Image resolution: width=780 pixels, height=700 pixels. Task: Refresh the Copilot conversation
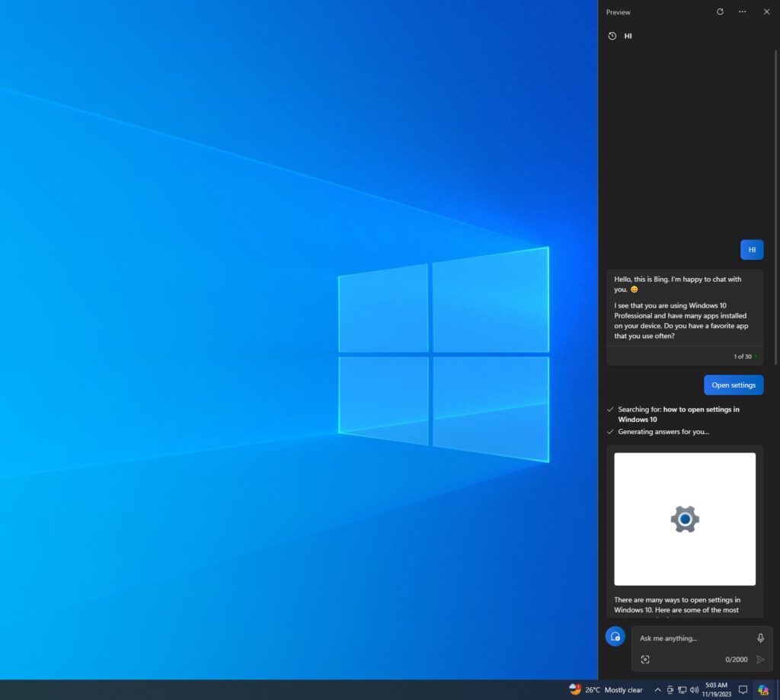click(719, 11)
